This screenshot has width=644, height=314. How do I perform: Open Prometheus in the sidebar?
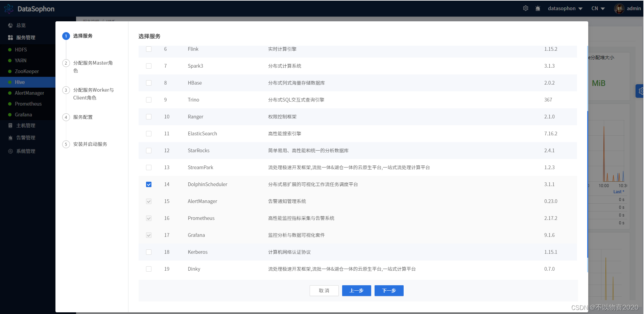[x=28, y=104]
